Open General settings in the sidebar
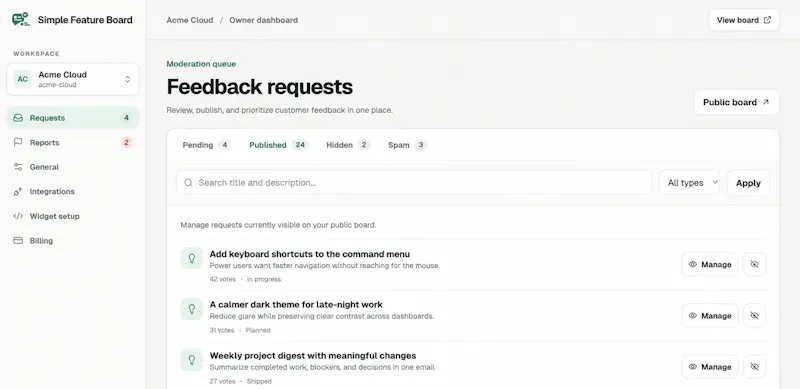800x389 pixels. (73, 167)
